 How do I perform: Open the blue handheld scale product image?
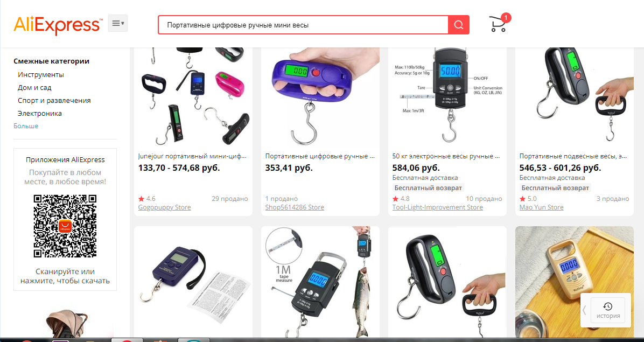click(x=320, y=96)
